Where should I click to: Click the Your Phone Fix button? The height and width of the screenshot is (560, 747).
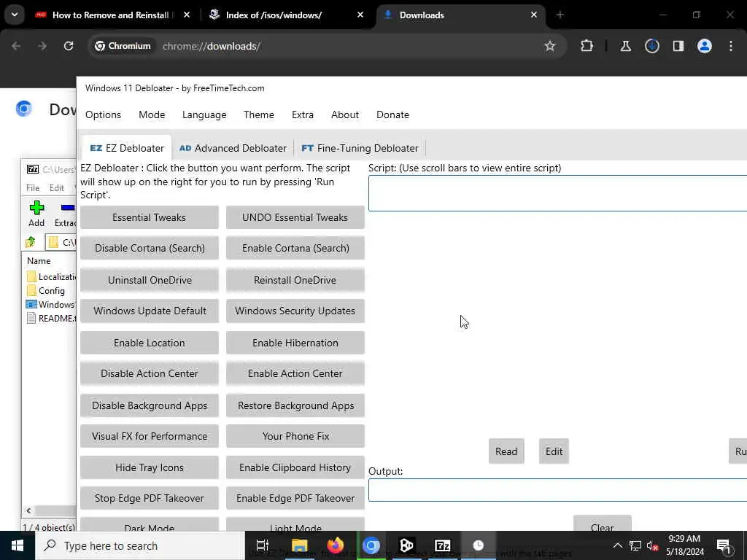295,436
